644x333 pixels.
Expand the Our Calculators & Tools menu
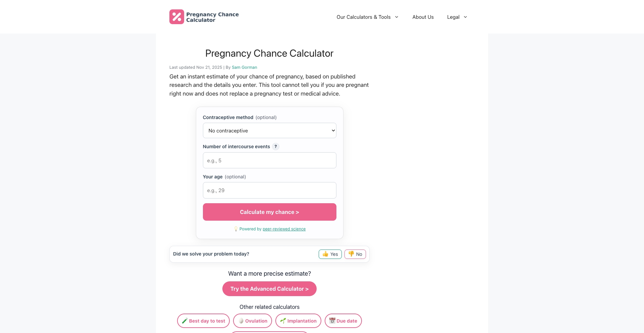point(367,17)
